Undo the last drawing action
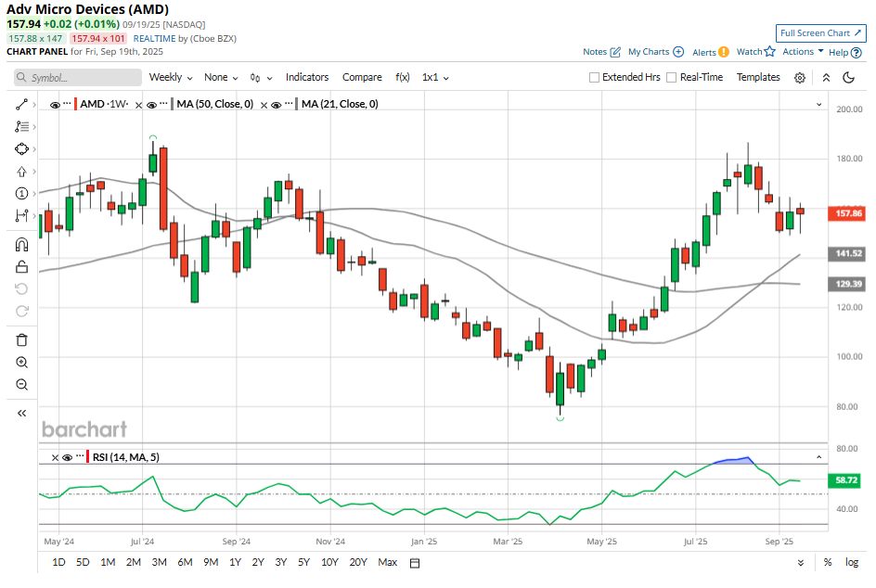The image size is (876, 588). pos(21,289)
